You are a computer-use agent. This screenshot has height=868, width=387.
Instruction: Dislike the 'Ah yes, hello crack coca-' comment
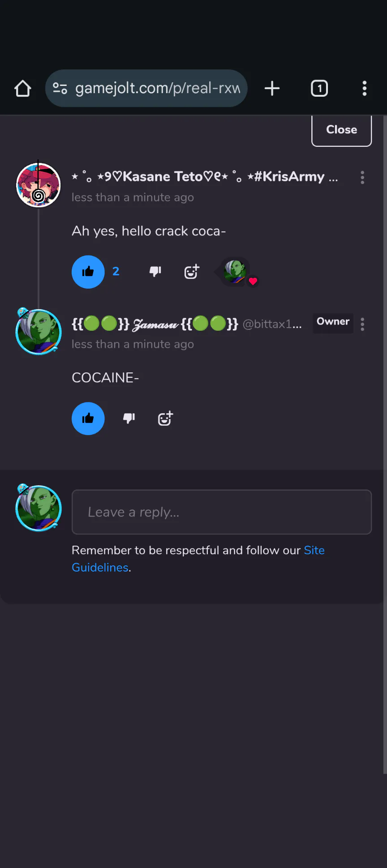point(155,271)
